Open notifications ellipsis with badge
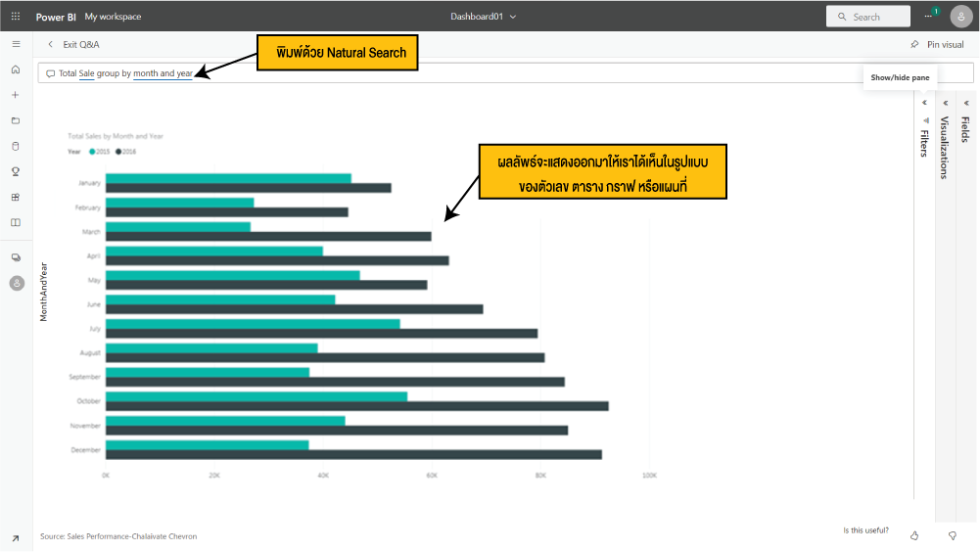Viewport: 980px width, 552px height. 930,17
